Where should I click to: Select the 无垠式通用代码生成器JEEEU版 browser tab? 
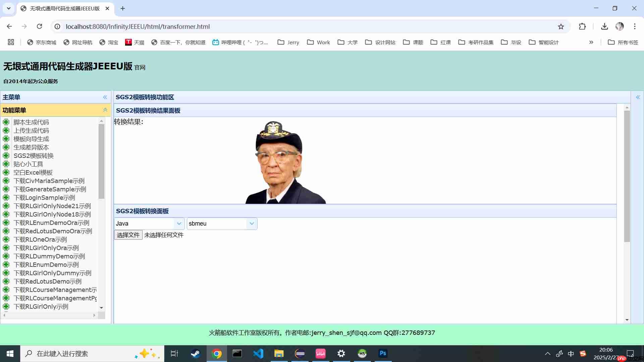64,8
